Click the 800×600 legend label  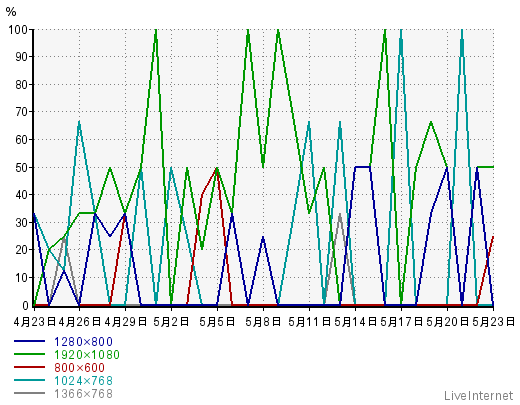(x=79, y=368)
